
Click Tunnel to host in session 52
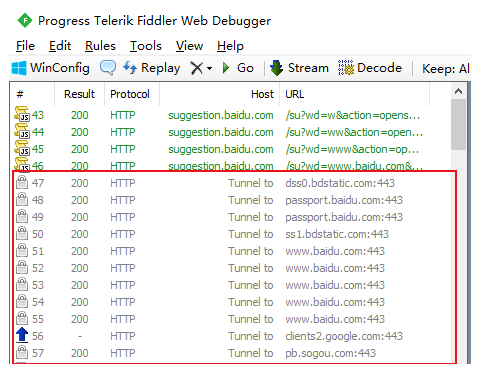coord(251,268)
